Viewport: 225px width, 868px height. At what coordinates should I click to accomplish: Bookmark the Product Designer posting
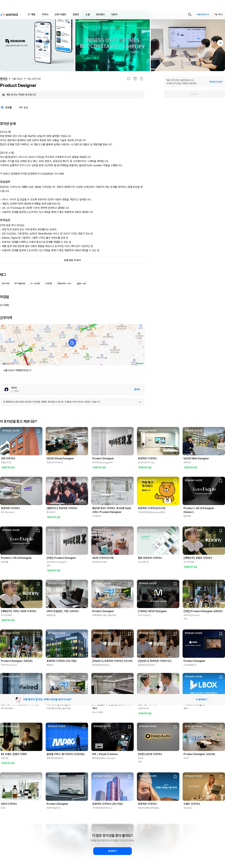coord(128,79)
